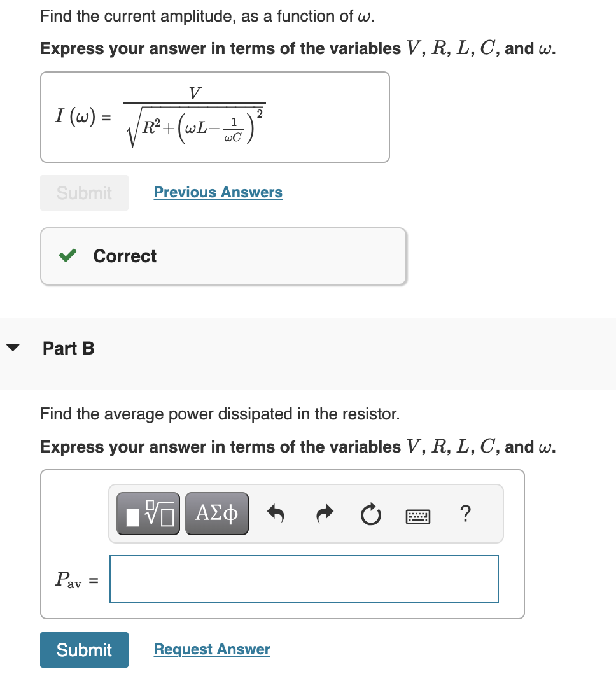Click inside the Pav answer input box
Screen dimensions: 616x681
[x=304, y=579]
